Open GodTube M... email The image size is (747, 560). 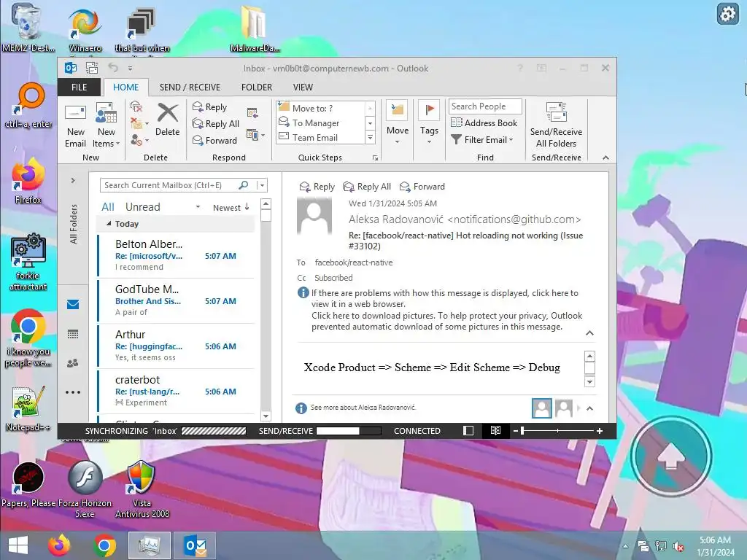(176, 300)
